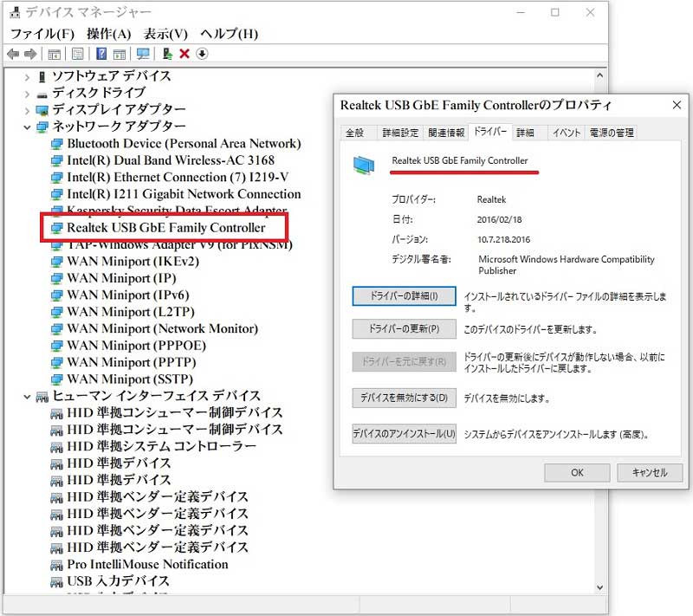Click the Microsoft Windows Hardware Compatibility Publisher text
693x616 pixels.
click(567, 265)
